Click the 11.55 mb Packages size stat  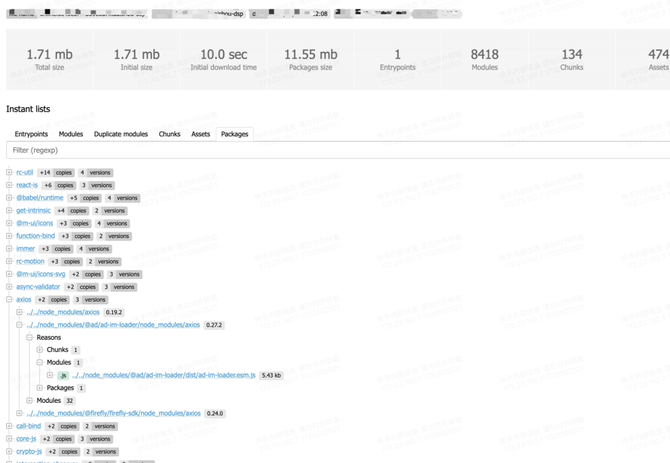(311, 59)
